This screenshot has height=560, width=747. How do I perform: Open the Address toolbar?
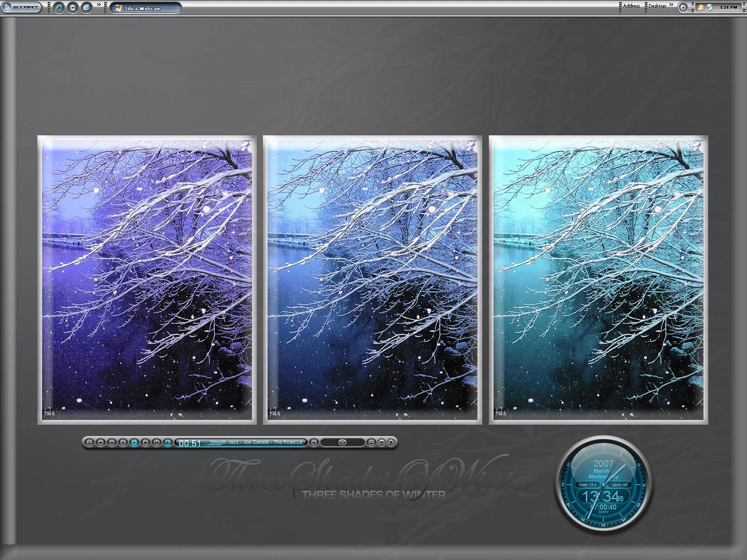coord(630,6)
